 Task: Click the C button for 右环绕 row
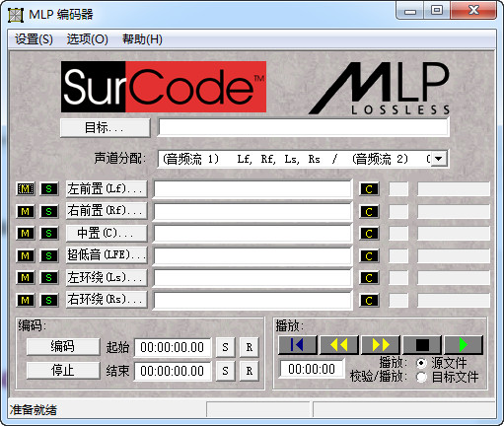pyautogui.click(x=369, y=301)
